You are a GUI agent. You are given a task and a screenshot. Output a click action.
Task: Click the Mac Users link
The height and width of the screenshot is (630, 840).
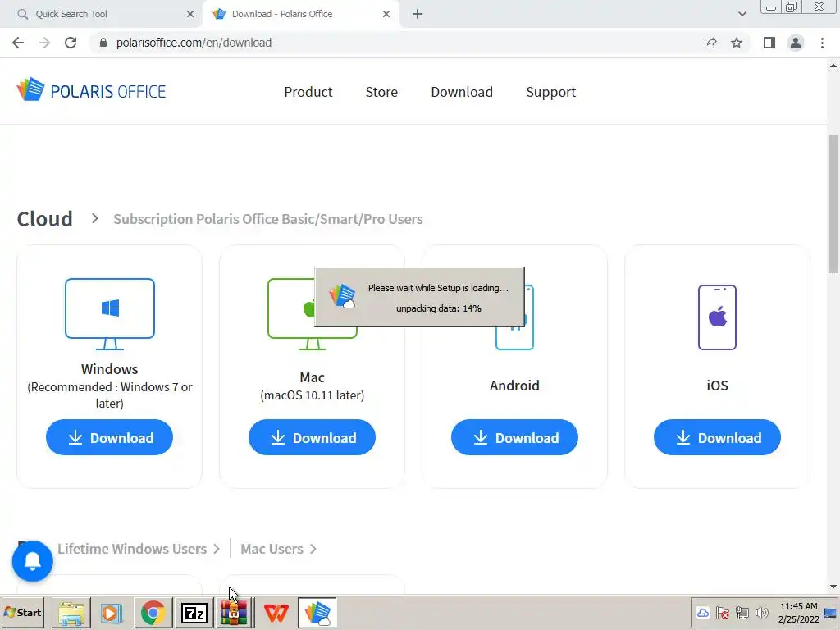tap(272, 549)
